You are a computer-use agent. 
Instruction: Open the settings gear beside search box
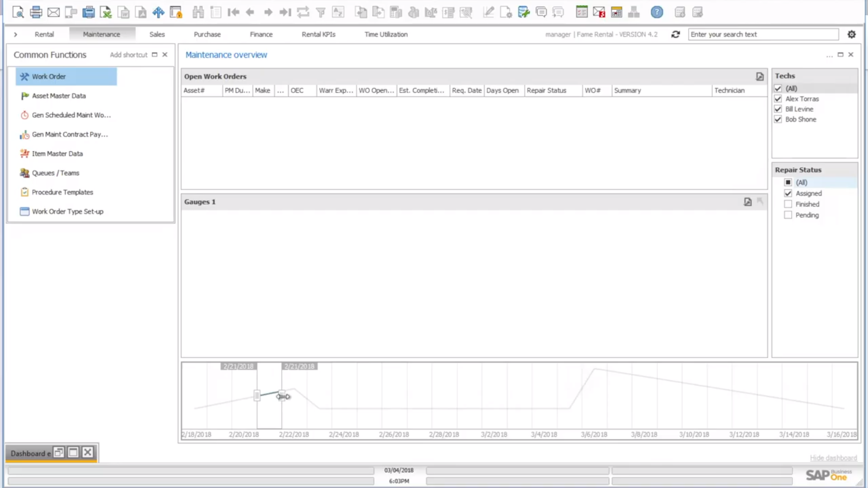point(851,34)
